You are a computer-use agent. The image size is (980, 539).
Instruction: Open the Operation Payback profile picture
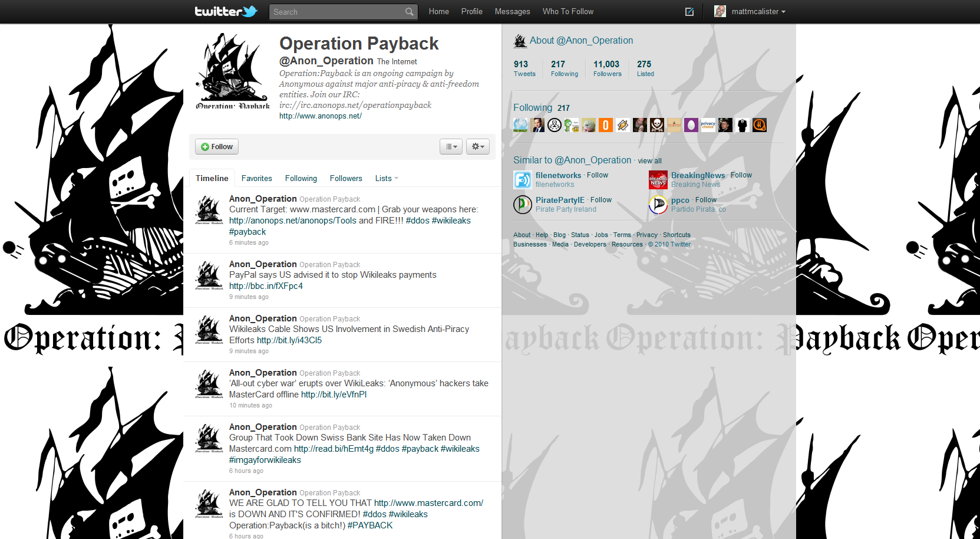233,71
